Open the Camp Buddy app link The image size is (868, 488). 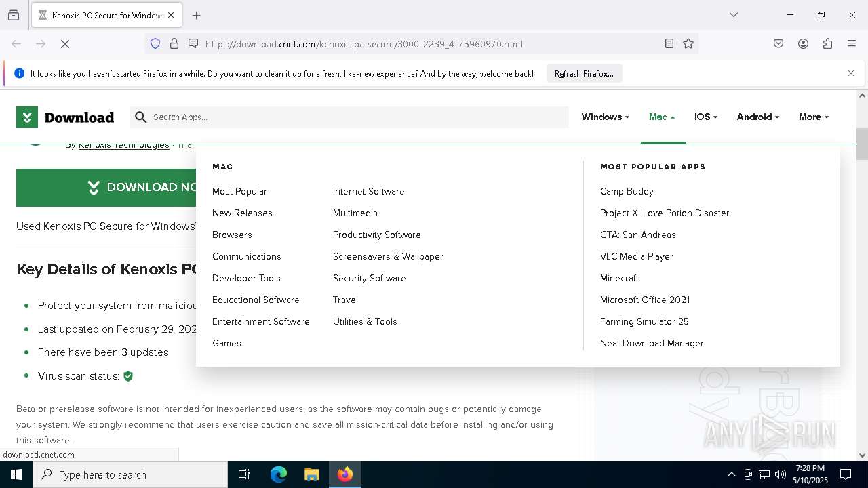(627, 191)
